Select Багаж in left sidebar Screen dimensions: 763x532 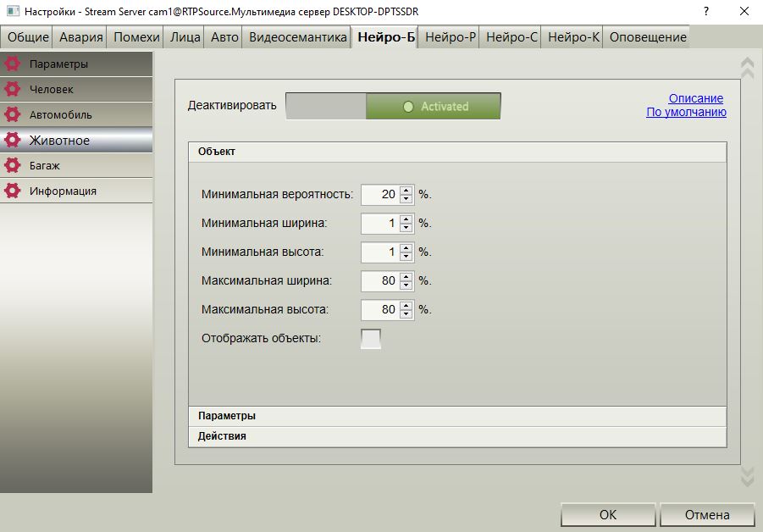[x=76, y=165]
